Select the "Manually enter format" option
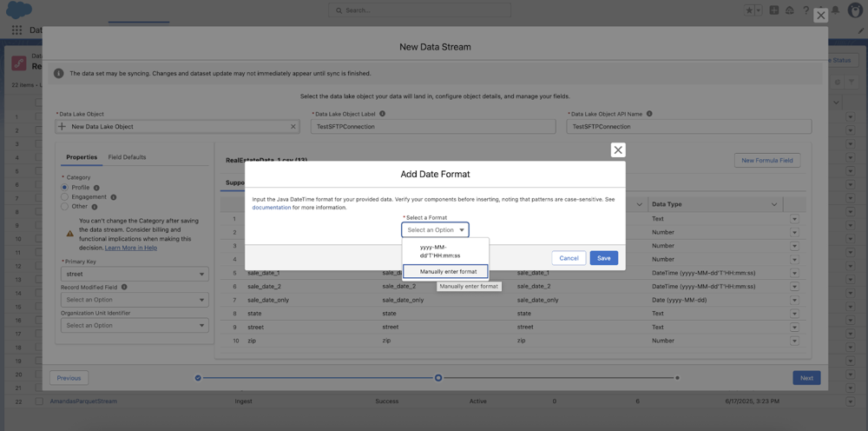Screen dimensions: 868x431 point(445,271)
